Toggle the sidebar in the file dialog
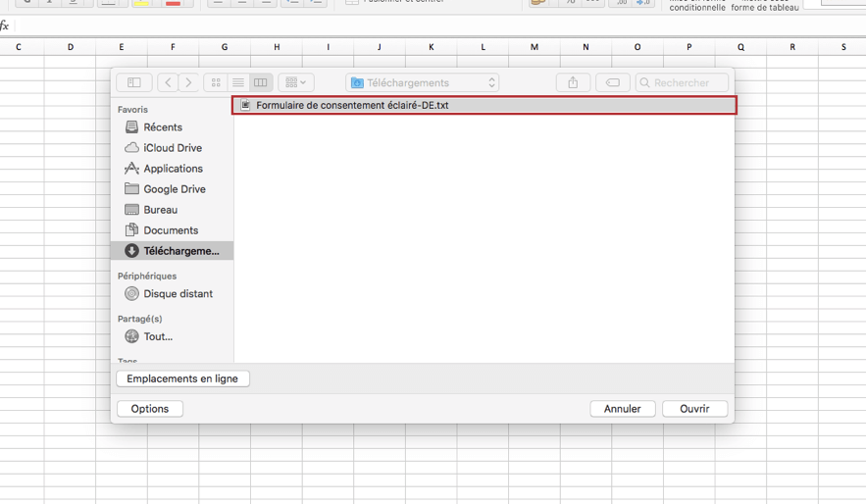The width and height of the screenshot is (866, 504). pos(133,82)
